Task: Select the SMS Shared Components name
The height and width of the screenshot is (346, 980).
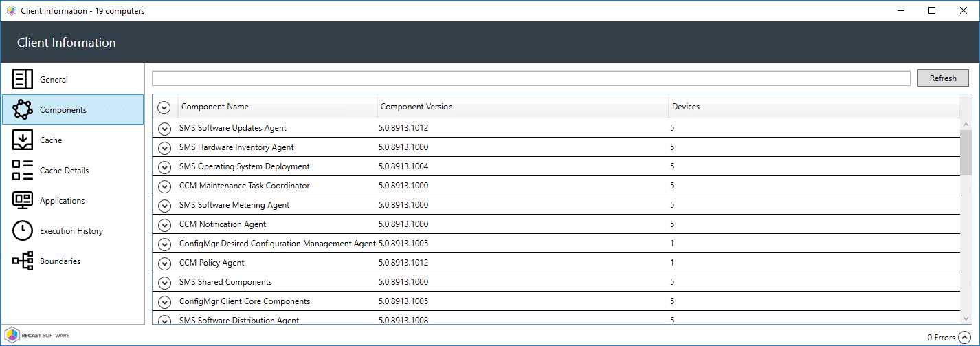Action: pyautogui.click(x=225, y=282)
